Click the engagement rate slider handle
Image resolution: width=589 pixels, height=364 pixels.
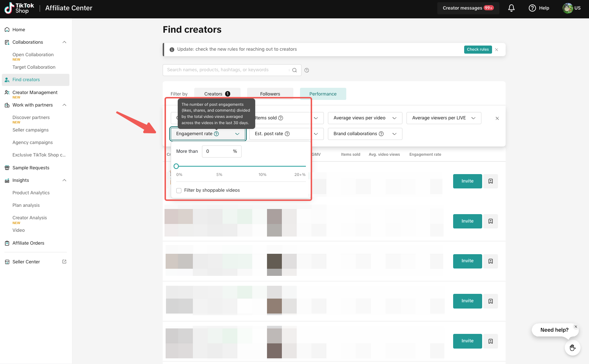(176, 166)
